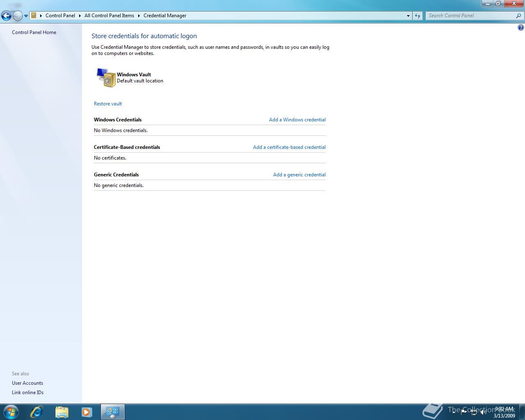Click the Show desktop button
The height and width of the screenshot is (420, 525).
tap(522, 412)
